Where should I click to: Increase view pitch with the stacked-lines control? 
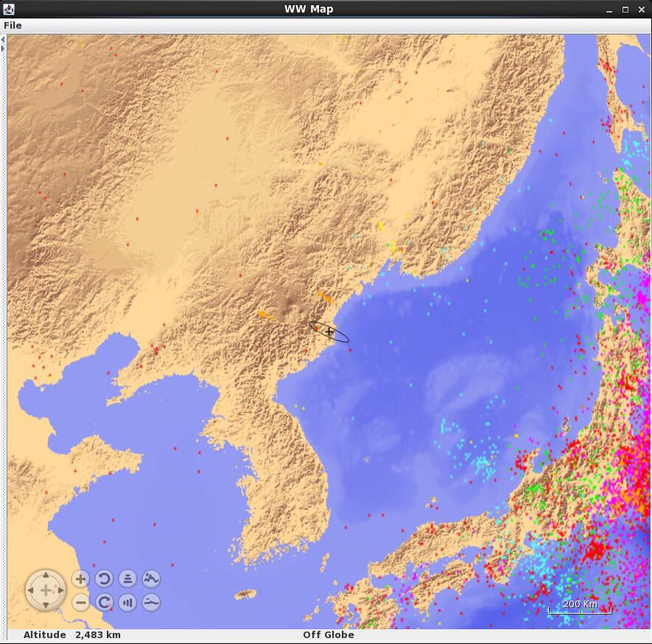[127, 578]
